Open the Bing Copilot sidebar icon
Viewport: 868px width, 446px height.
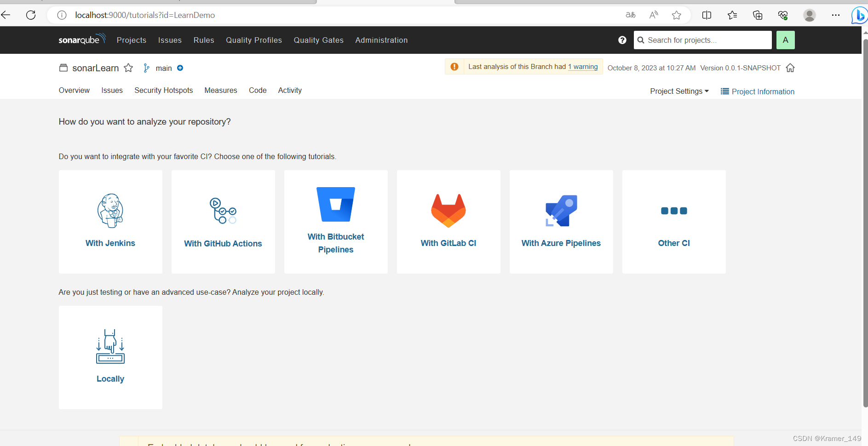click(x=859, y=15)
